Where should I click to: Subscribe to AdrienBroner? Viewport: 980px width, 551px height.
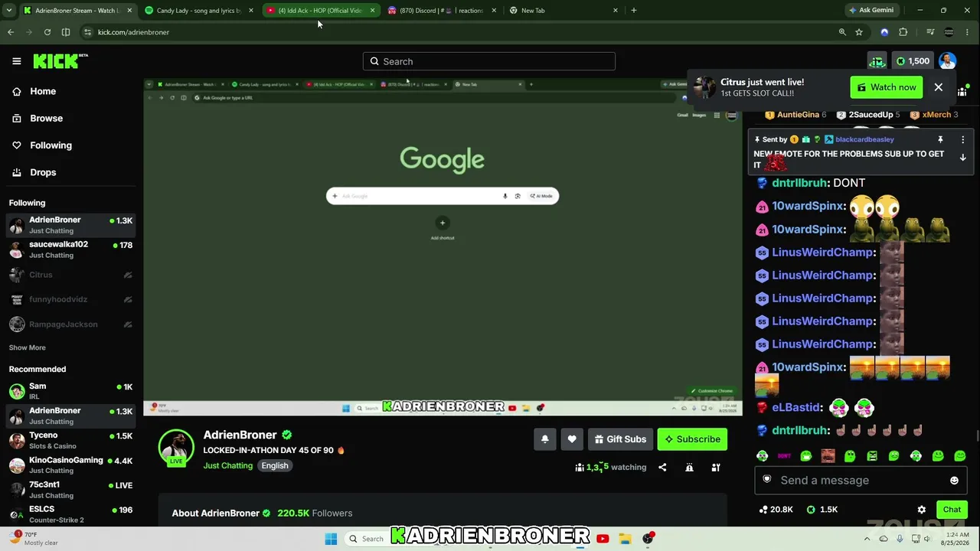692,439
